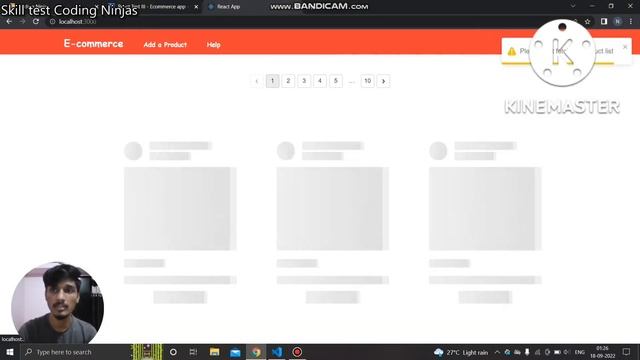Open the weather widget 27°C Light rain
This screenshot has width=640, height=360.
pos(461,352)
